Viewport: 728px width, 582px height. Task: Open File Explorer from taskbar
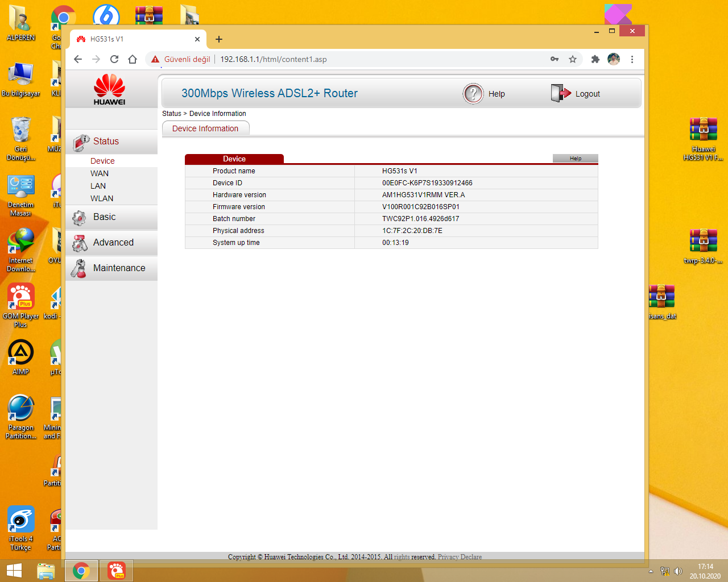point(46,571)
